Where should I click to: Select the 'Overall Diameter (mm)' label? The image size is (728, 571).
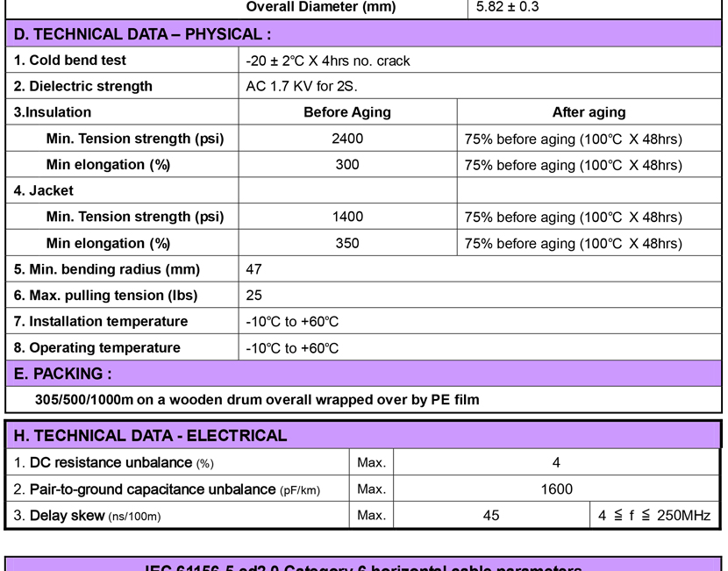(x=321, y=7)
